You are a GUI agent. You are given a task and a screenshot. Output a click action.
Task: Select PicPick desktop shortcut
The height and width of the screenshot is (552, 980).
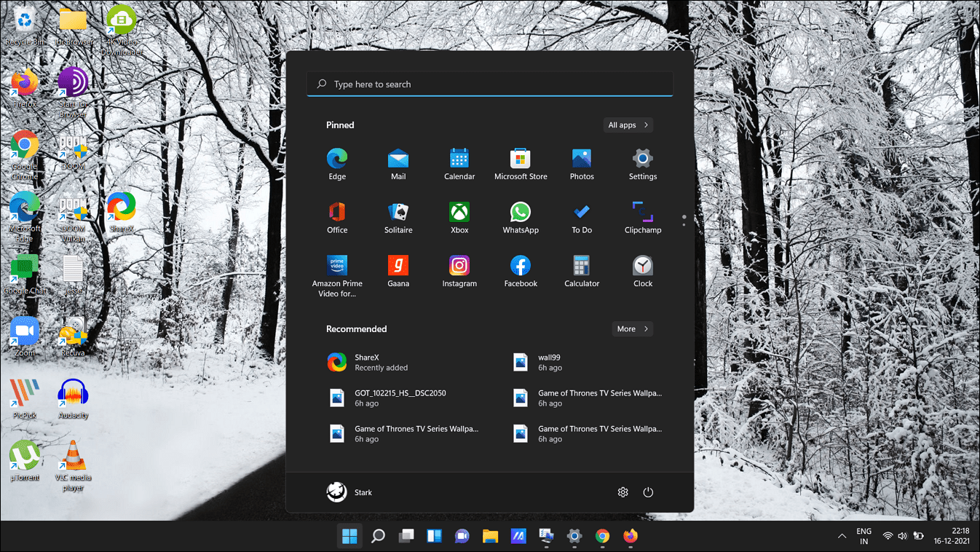click(25, 400)
